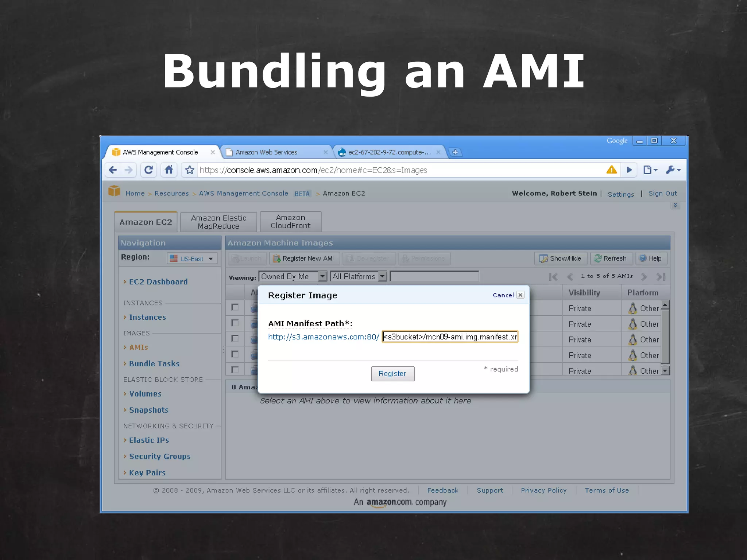Click Cancel in Register Image dialog
Screen dimensions: 747x560
503,295
